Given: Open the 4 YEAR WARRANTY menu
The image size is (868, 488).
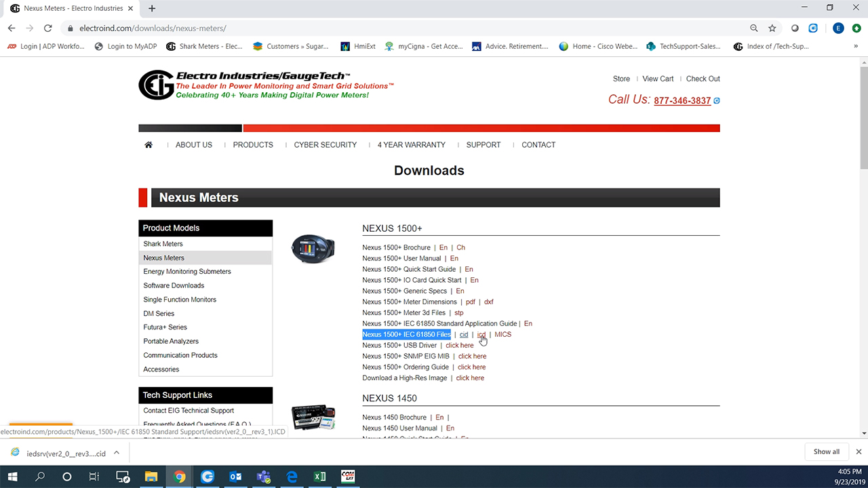Looking at the screenshot, I should tap(412, 144).
